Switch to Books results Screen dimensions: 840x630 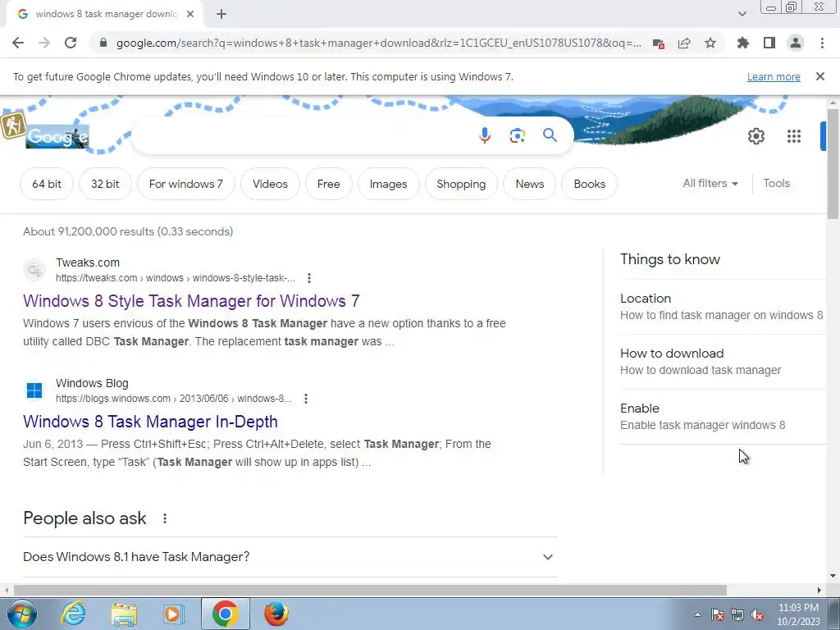coord(589,184)
